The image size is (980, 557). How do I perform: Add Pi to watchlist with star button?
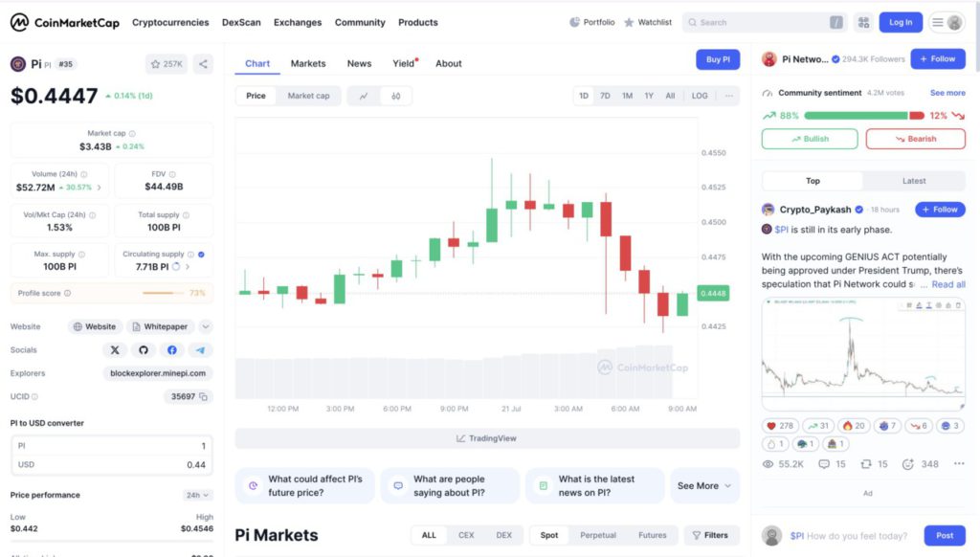pos(167,64)
